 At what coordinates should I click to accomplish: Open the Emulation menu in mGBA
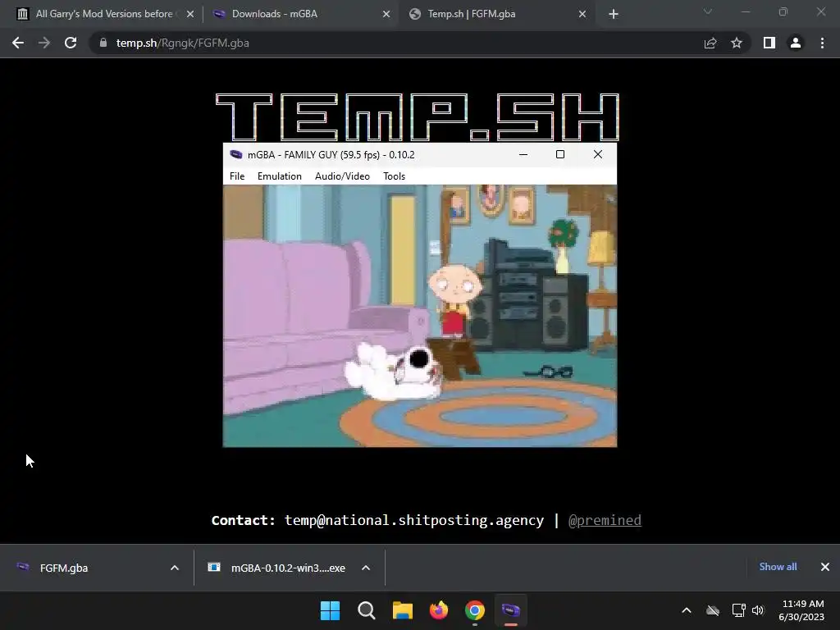pos(279,176)
